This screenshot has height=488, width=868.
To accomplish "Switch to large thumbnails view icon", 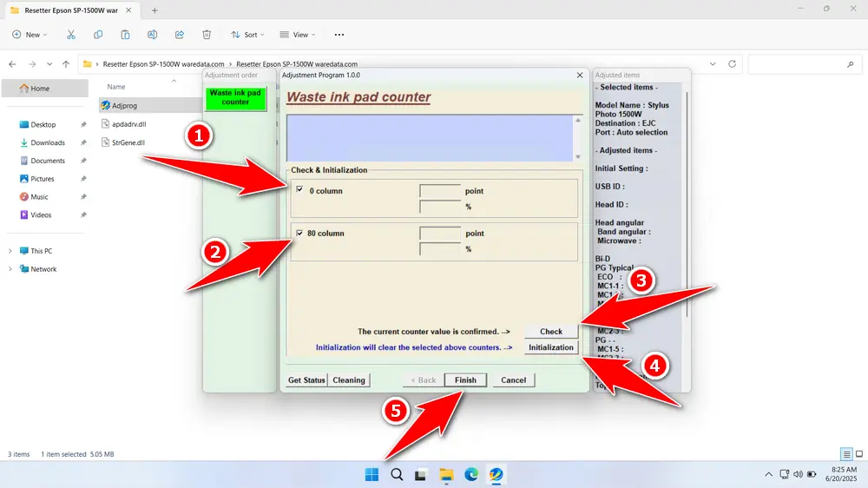I will tap(859, 454).
